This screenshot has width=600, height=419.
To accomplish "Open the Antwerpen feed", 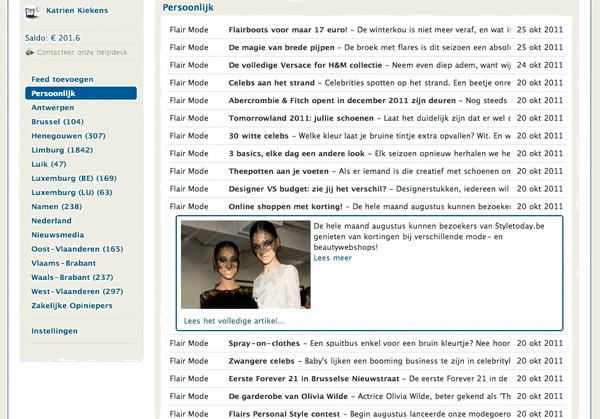I will pos(53,108).
